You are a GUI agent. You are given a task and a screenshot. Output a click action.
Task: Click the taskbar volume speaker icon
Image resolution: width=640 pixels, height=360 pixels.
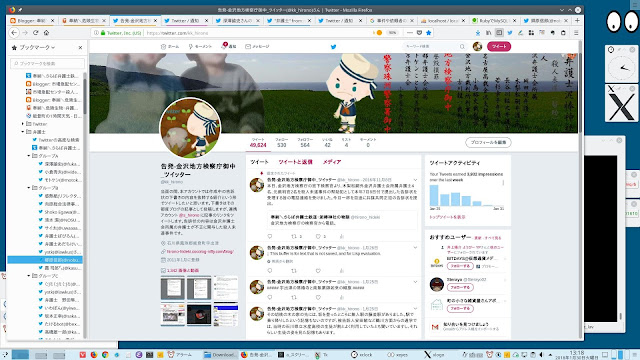pos(542,355)
